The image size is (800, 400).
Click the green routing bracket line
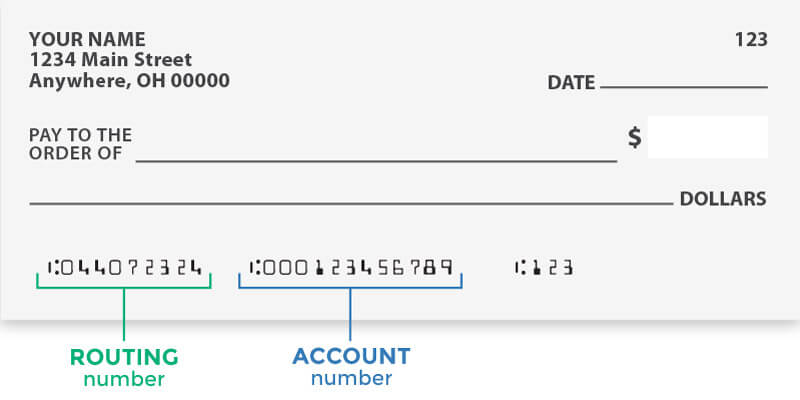[x=124, y=288]
